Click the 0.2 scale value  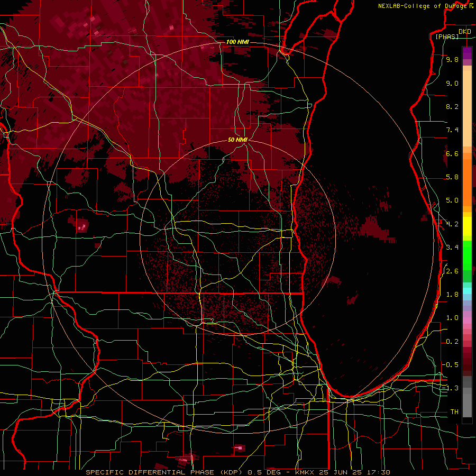point(452,342)
